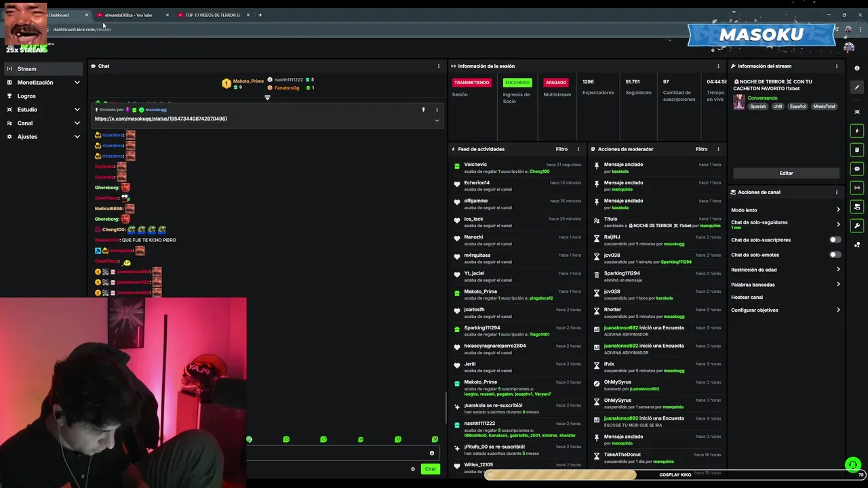
Task: Toggle Chat de solo-suscriptores switch
Action: (835, 240)
